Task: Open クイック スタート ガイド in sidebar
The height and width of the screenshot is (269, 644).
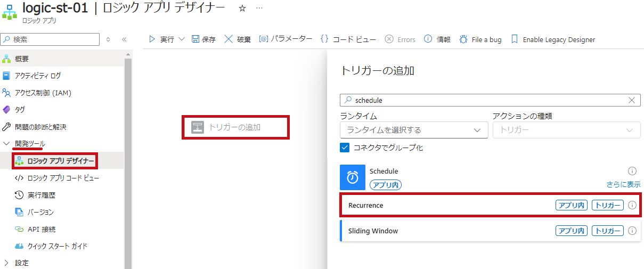Action: pyautogui.click(x=62, y=246)
